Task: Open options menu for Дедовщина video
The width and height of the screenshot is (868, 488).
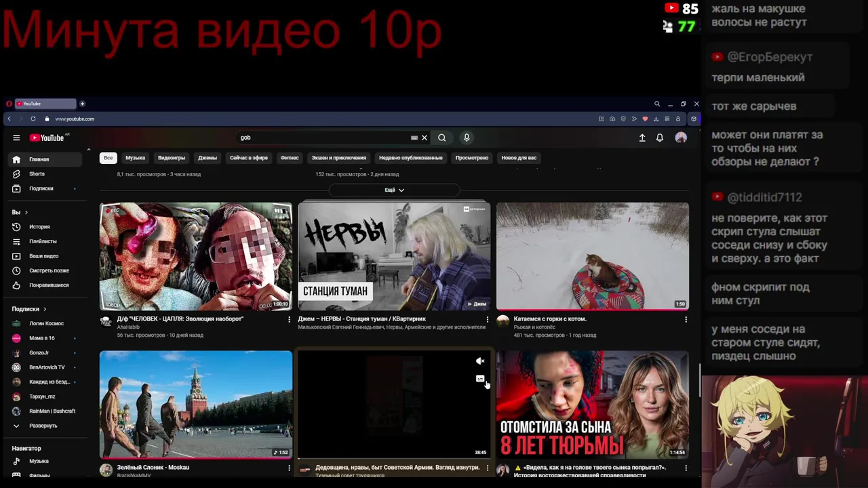Action: point(487,468)
